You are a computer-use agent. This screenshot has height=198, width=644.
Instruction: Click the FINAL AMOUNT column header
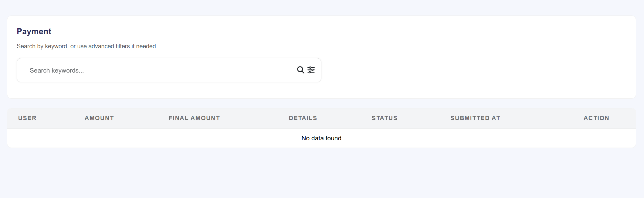(x=194, y=118)
